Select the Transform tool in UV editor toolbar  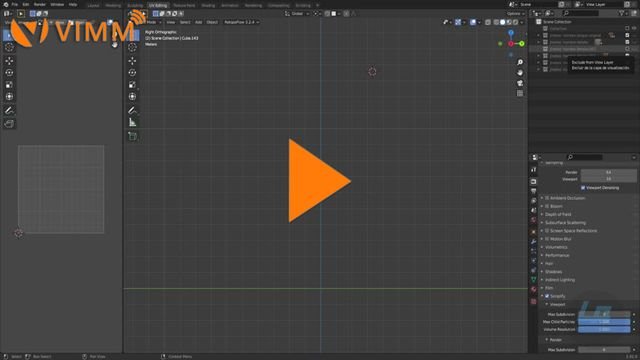click(x=9, y=97)
